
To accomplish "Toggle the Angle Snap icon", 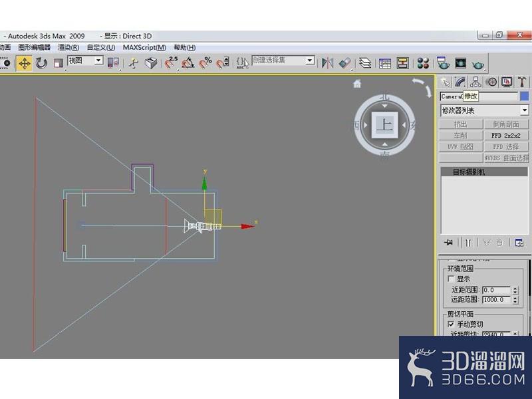I will (x=188, y=63).
